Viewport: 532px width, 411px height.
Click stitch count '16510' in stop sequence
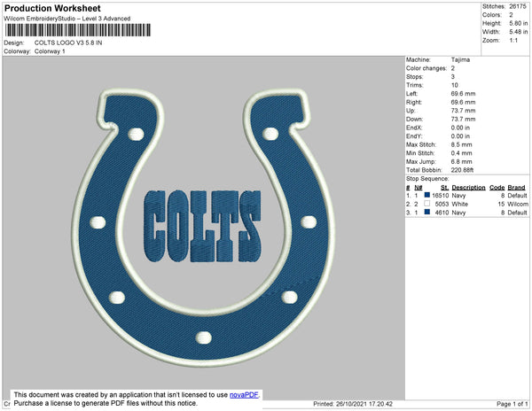[x=441, y=196]
